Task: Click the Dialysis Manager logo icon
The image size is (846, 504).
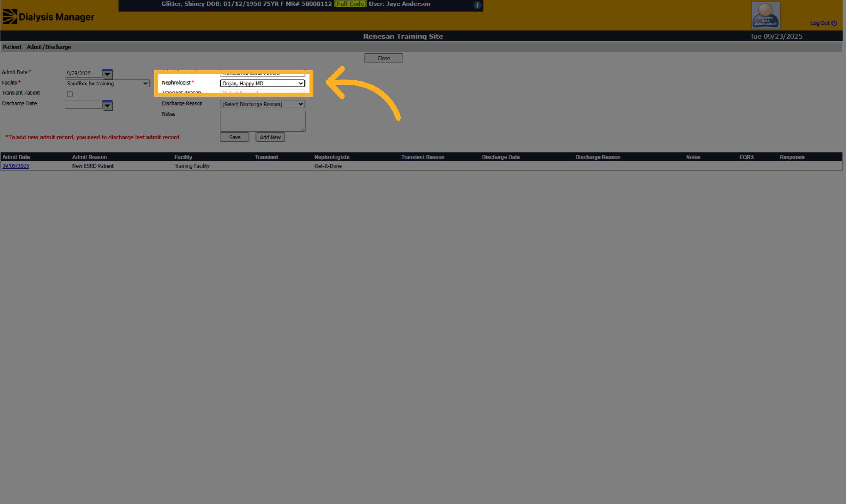Action: 10,16
